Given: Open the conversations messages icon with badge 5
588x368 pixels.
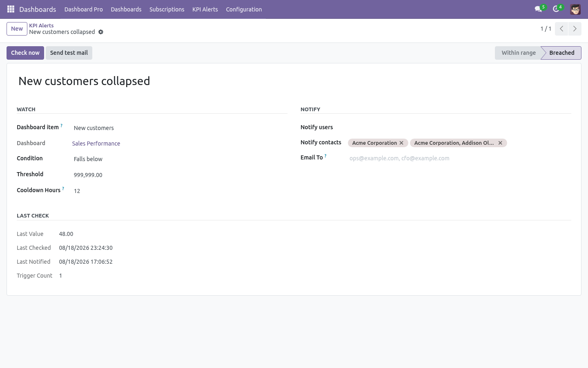Looking at the screenshot, I should (540, 9).
